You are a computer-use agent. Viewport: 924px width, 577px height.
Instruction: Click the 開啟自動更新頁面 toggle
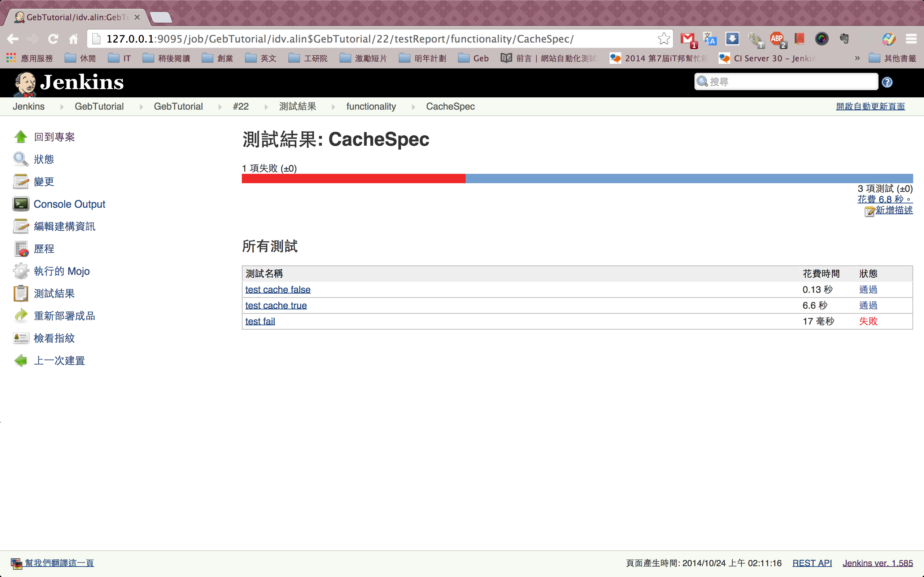[869, 106]
